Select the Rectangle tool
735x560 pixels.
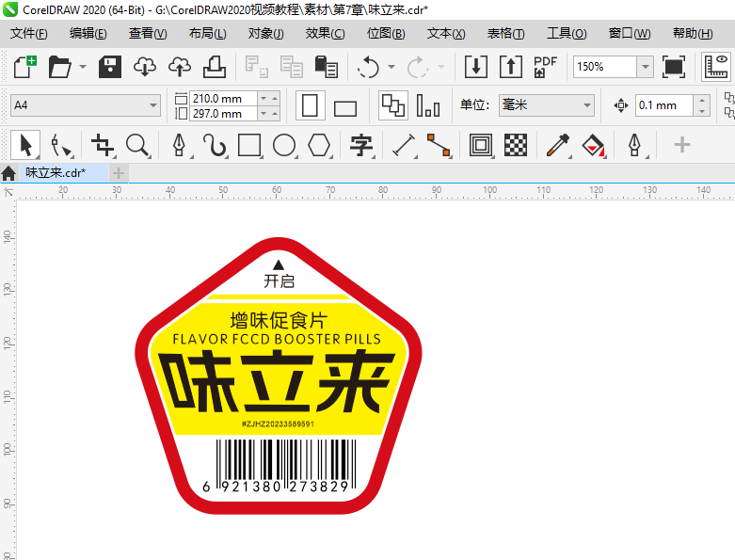249,145
